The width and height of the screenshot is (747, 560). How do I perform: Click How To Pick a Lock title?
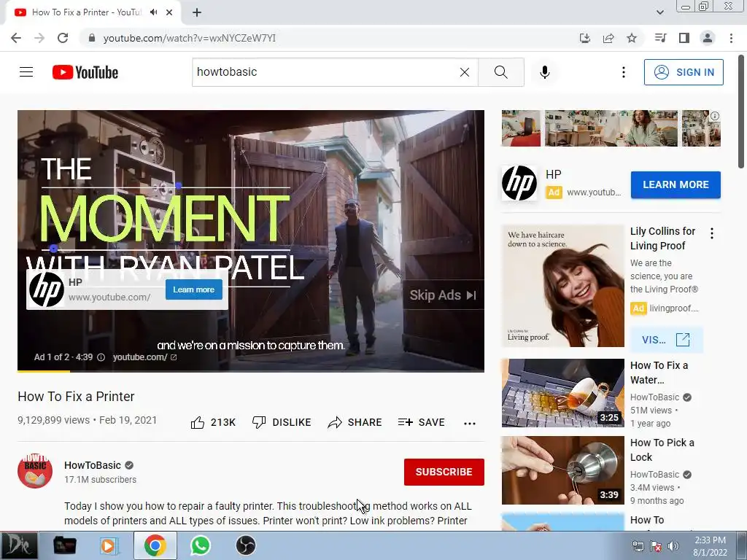[662, 449]
